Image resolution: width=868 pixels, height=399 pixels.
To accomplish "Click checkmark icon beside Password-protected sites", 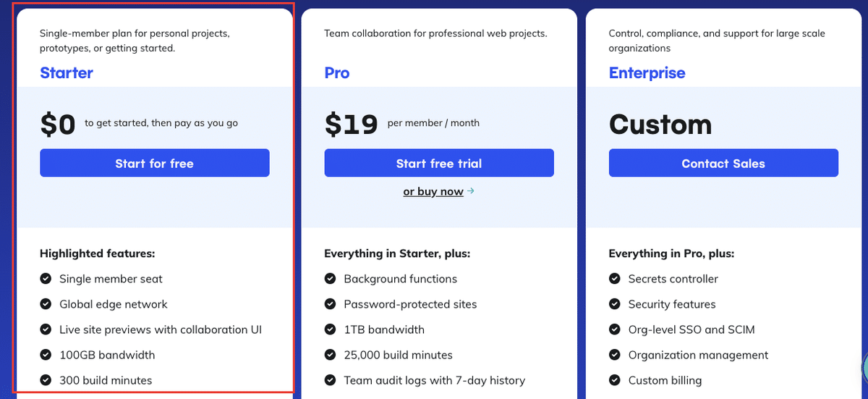I will point(330,304).
